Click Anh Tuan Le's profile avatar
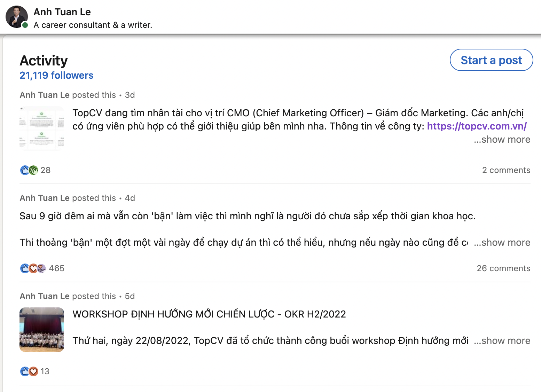The width and height of the screenshot is (541, 392). (x=16, y=17)
